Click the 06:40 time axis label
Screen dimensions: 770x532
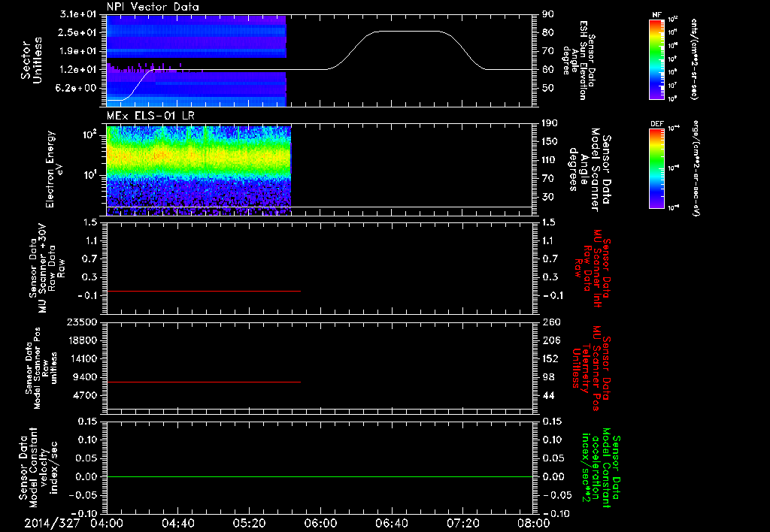pos(391,523)
